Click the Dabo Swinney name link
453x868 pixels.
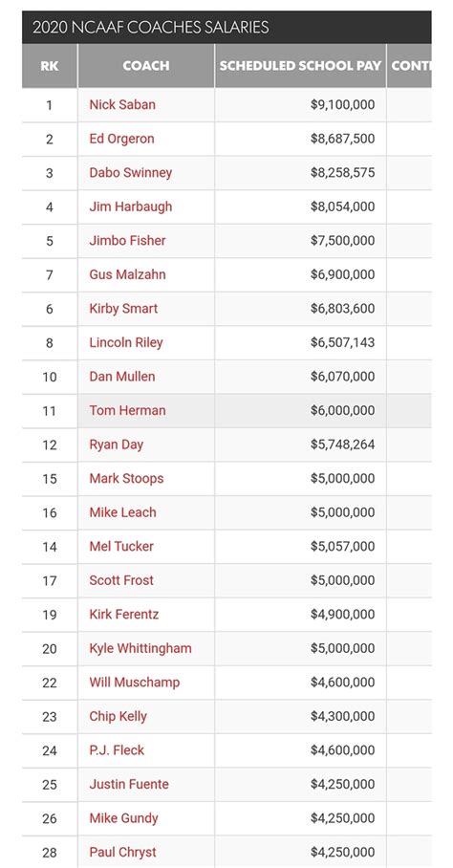pos(131,173)
